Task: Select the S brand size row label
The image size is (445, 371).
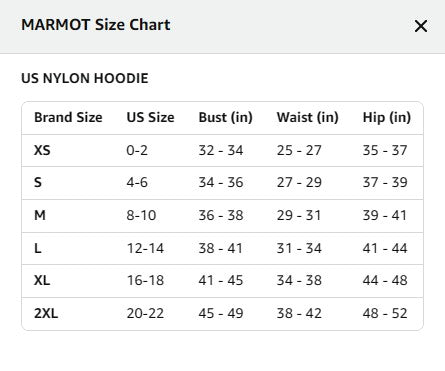Action: 38,183
